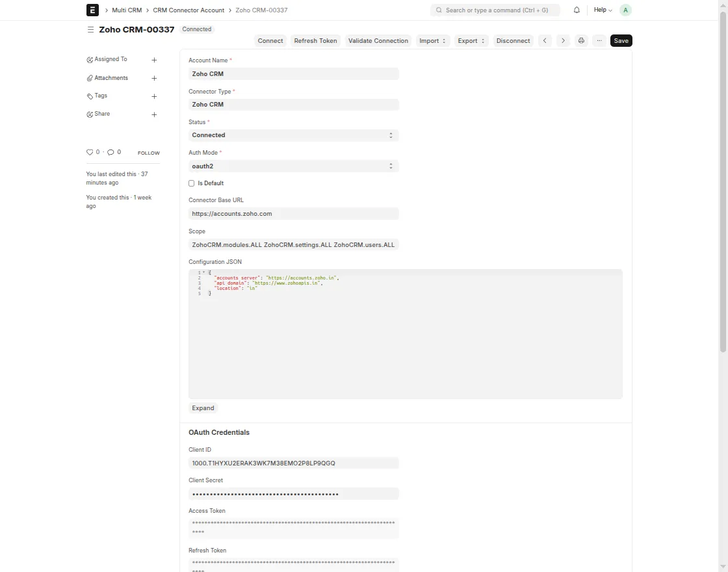Open the Export menu
Screen dimensions: 728x572
tap(471, 40)
